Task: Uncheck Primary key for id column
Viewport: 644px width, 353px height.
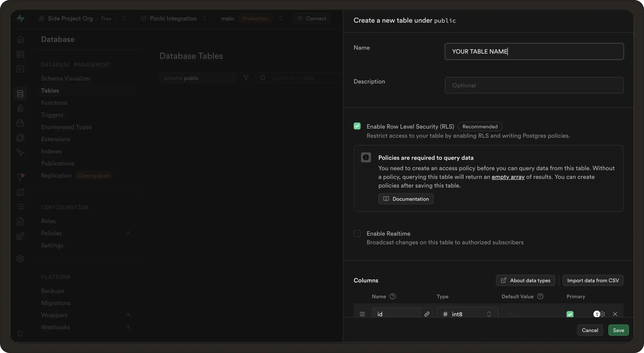Action: pos(570,314)
